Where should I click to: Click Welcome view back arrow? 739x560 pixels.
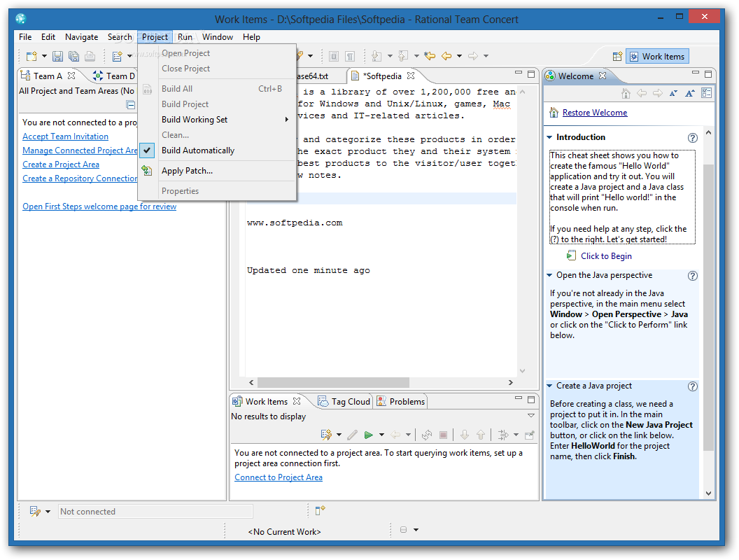click(642, 93)
